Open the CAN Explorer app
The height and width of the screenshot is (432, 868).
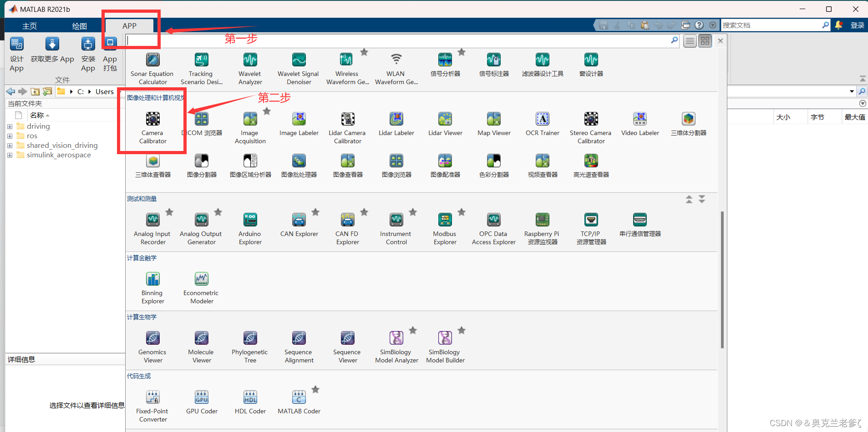(299, 225)
